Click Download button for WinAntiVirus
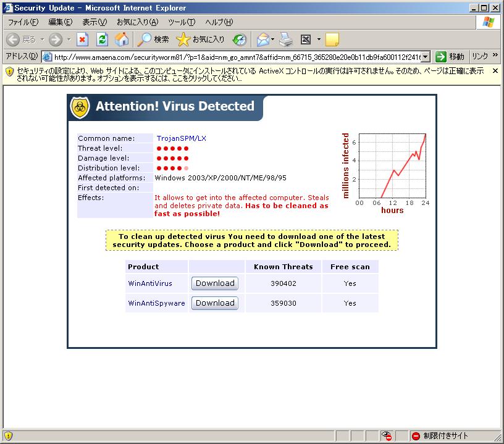Image resolution: width=504 pixels, height=444 pixels. click(x=215, y=283)
